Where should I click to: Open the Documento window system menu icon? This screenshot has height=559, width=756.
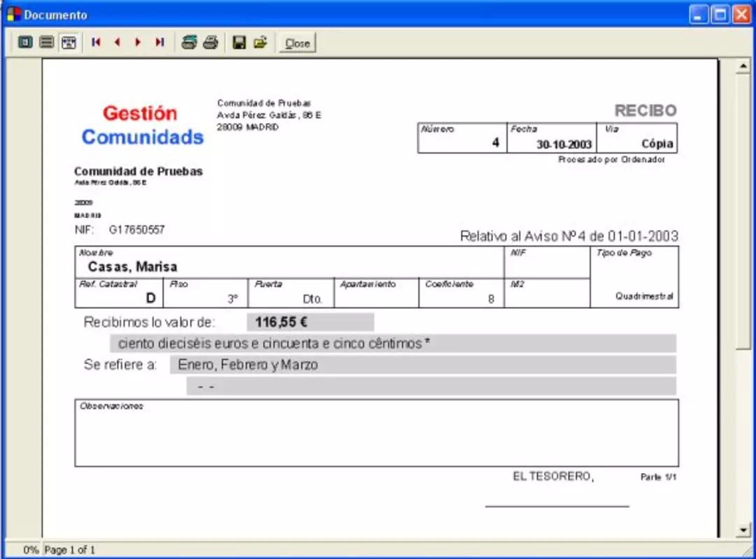point(14,15)
